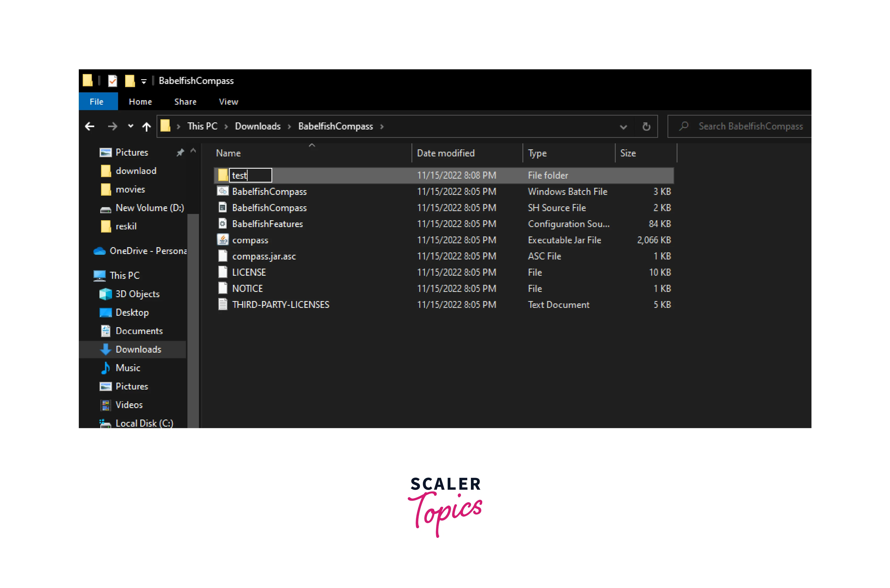This screenshot has width=890, height=588.
Task: Open the File menu tab
Action: pyautogui.click(x=96, y=102)
